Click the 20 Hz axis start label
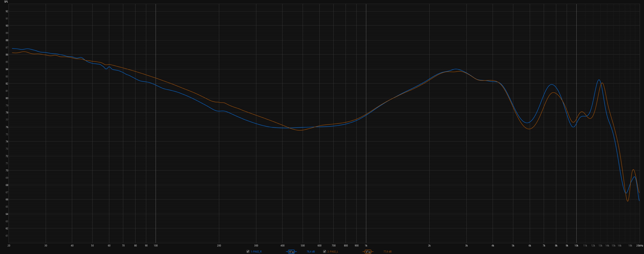Image resolution: width=644 pixels, height=254 pixels. pyautogui.click(x=9, y=246)
